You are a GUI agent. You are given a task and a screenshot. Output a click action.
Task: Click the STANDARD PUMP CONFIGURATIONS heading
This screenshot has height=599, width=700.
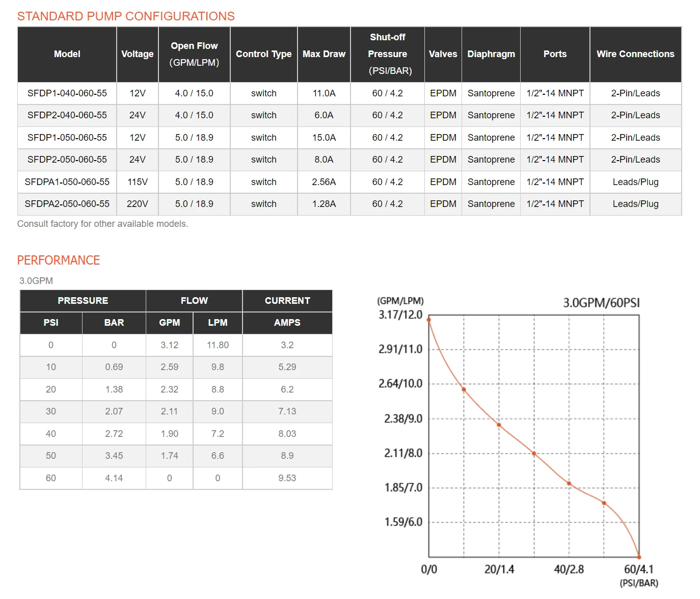[x=126, y=16]
